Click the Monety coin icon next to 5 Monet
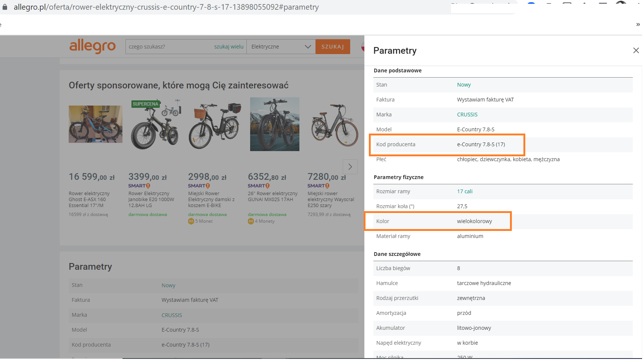 191,221
